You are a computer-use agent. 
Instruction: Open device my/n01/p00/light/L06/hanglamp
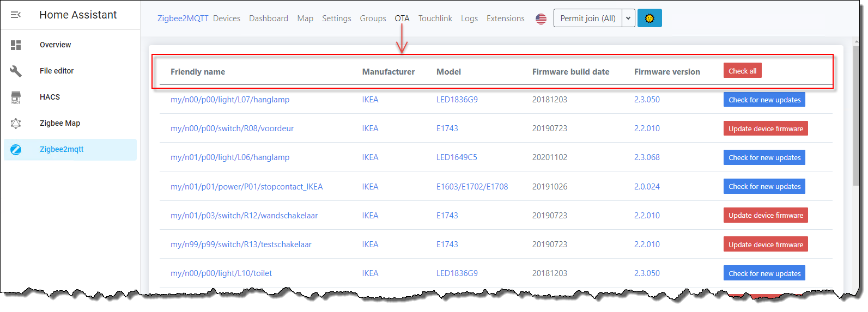(230, 157)
